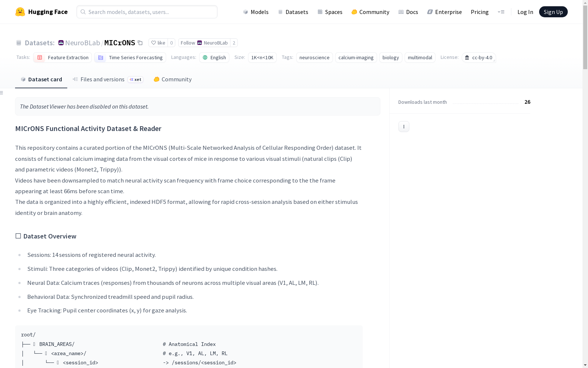Click the "Eye Tracking: Pupil center" bullet text
The width and height of the screenshot is (588, 368).
pos(107,311)
